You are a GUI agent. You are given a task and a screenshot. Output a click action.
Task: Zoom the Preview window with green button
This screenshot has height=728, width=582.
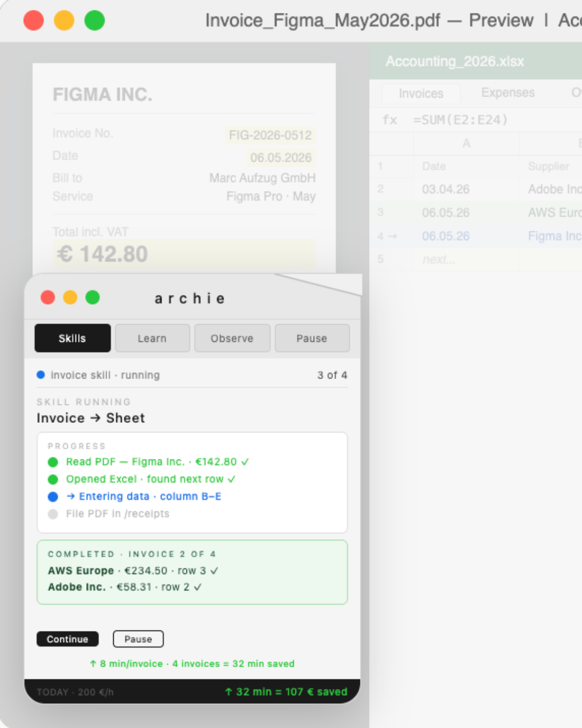[x=94, y=20]
